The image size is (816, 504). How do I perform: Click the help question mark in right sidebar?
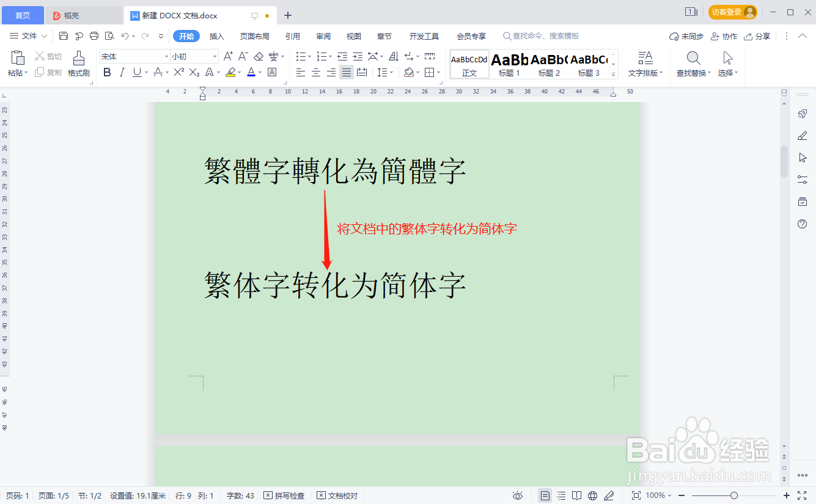coord(803,224)
